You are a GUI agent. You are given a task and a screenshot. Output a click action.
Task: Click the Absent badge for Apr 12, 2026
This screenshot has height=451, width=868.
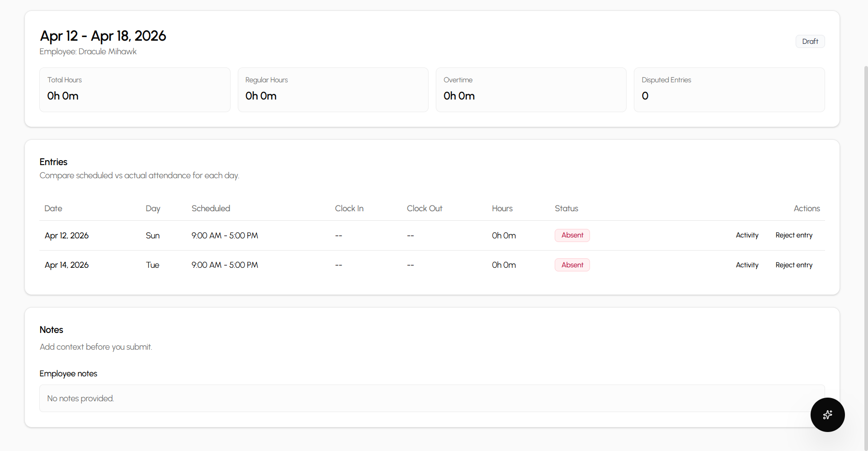tap(572, 235)
